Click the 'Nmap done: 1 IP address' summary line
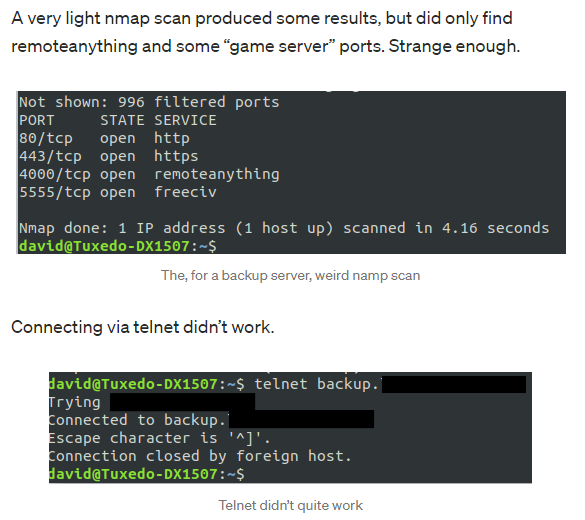Image resolution: width=585 pixels, height=520 pixels. (x=284, y=228)
